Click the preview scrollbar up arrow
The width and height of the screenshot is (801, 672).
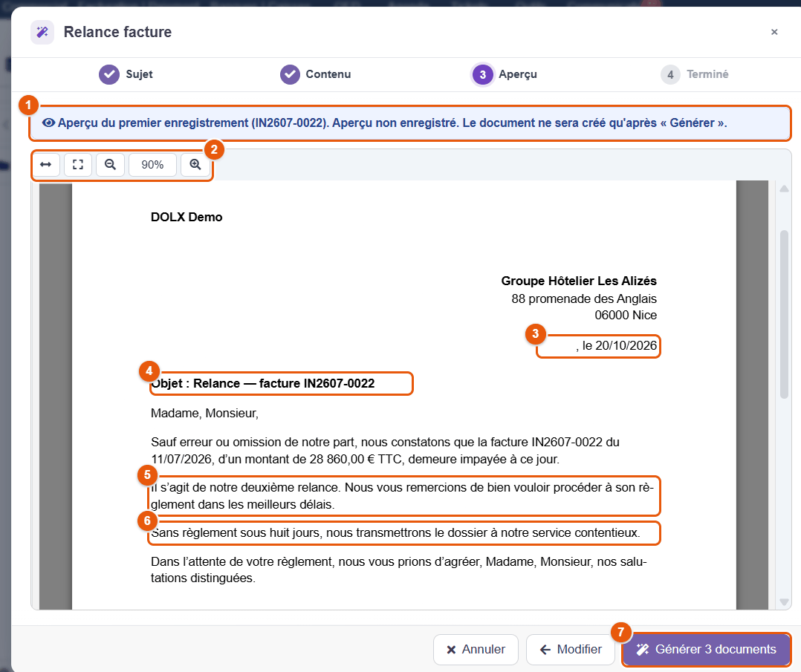(784, 189)
